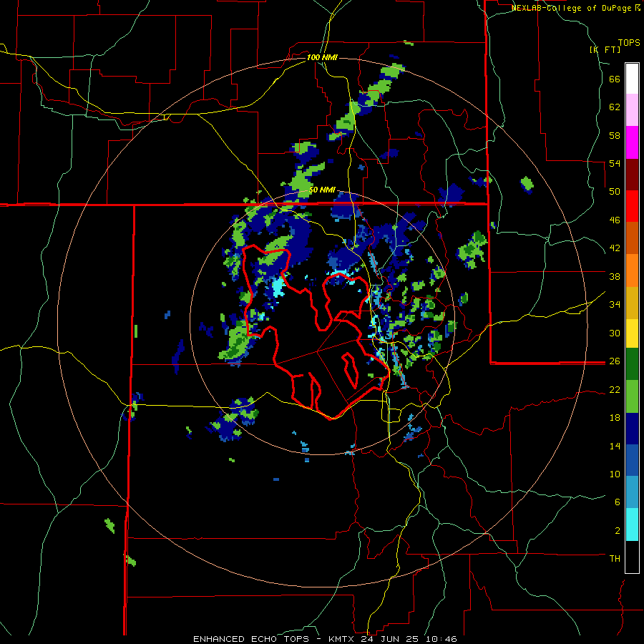Click the cyan legend swatch near 2

tap(632, 525)
